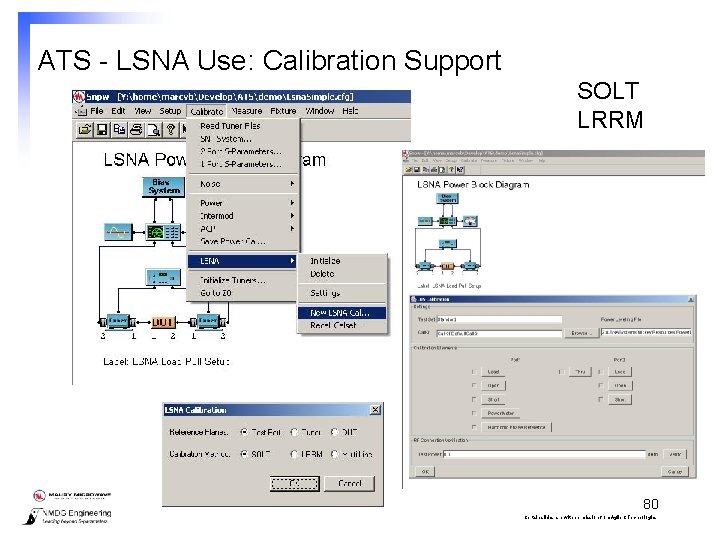Choose New LSNA Cal submenu item
This screenshot has height=540, width=720.
[342, 313]
